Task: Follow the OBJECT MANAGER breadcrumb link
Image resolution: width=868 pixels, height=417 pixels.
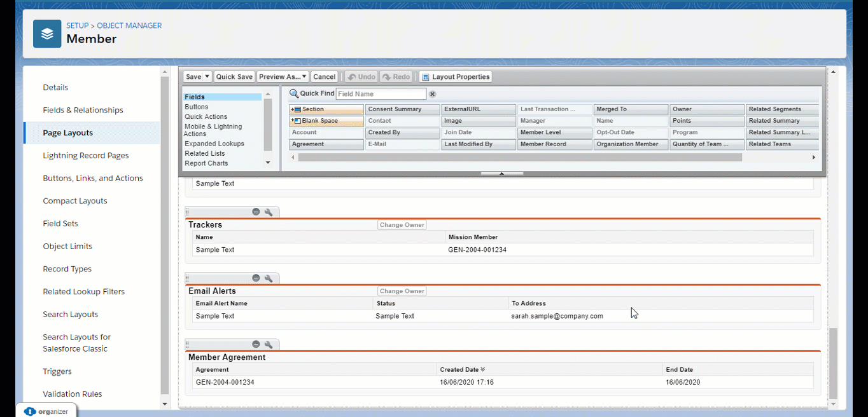Action: (x=129, y=26)
